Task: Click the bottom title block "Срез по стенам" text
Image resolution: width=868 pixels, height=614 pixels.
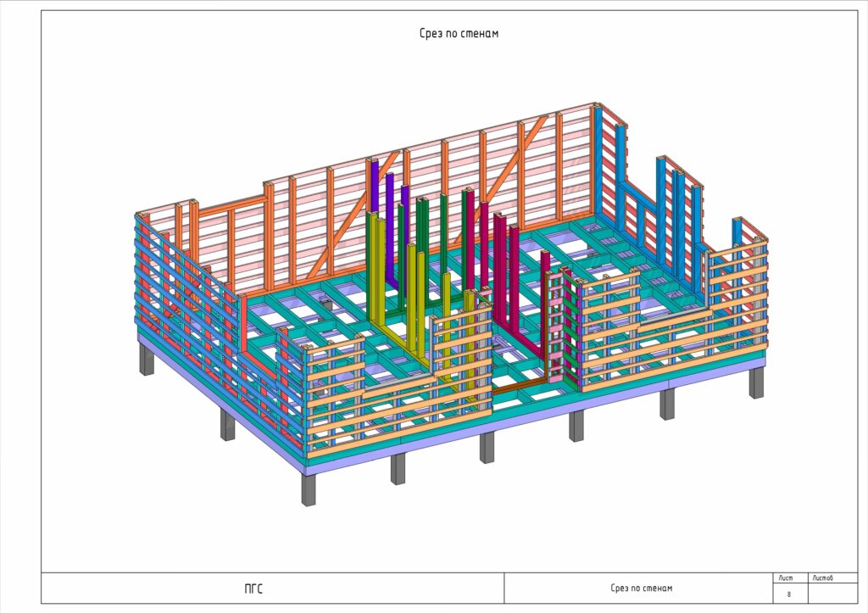Action: coord(641,588)
